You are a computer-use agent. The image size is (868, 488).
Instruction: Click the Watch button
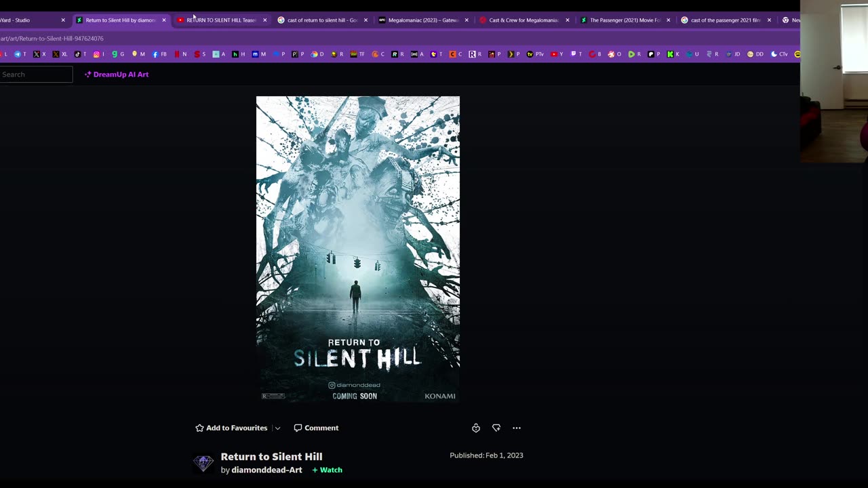tap(327, 470)
